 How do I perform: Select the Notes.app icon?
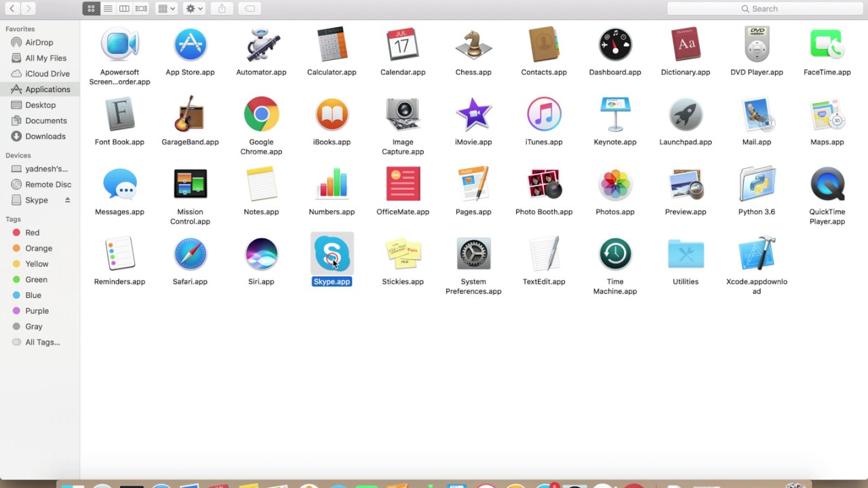(x=261, y=184)
